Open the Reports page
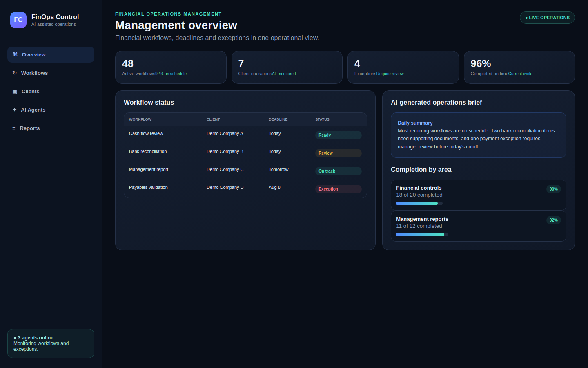The height and width of the screenshot is (368, 588). point(51,128)
